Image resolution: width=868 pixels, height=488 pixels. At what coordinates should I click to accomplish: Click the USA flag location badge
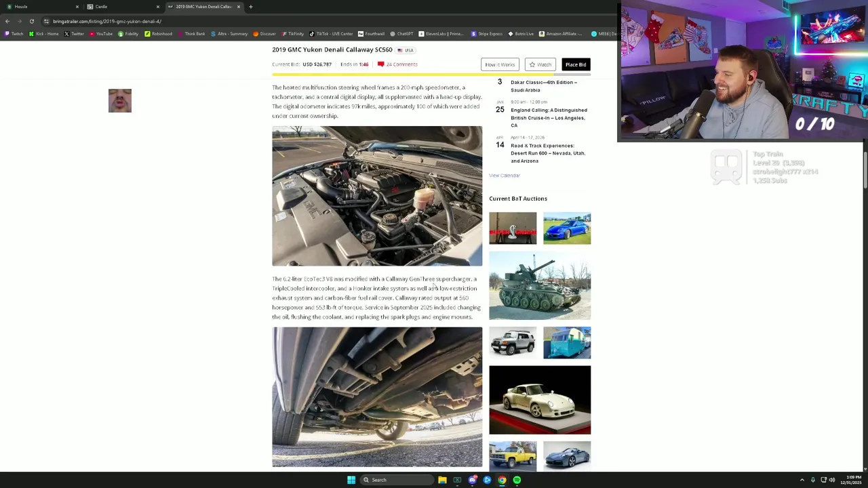(406, 50)
